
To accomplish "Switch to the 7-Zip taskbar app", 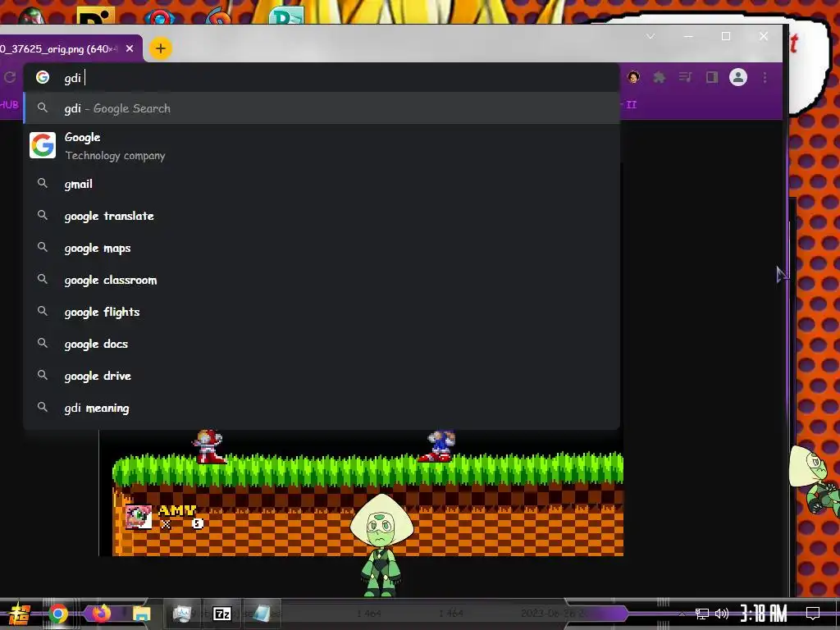I will tap(221, 614).
